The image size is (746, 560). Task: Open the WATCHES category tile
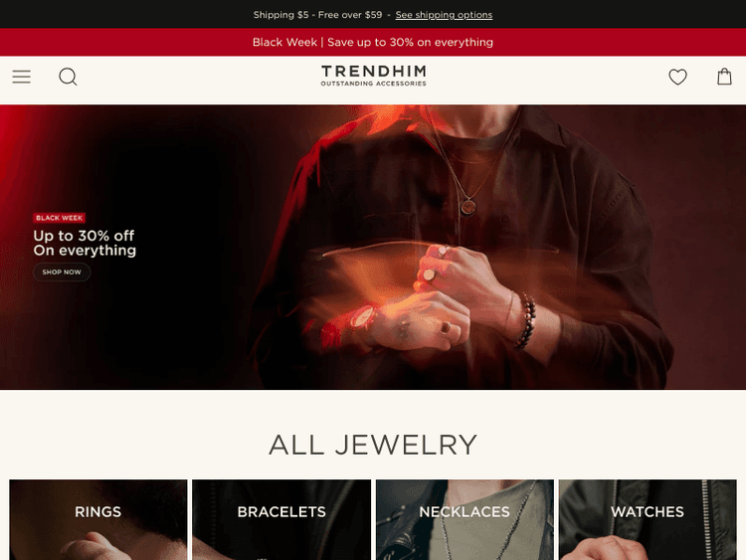tap(648, 519)
